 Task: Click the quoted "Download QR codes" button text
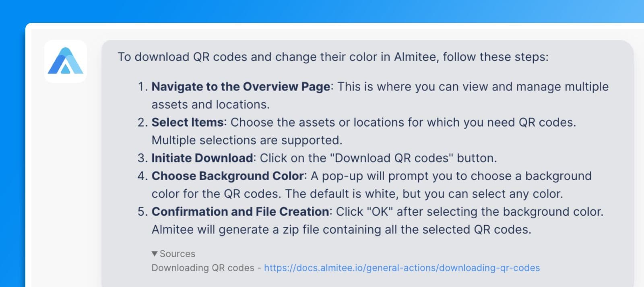[x=392, y=158]
